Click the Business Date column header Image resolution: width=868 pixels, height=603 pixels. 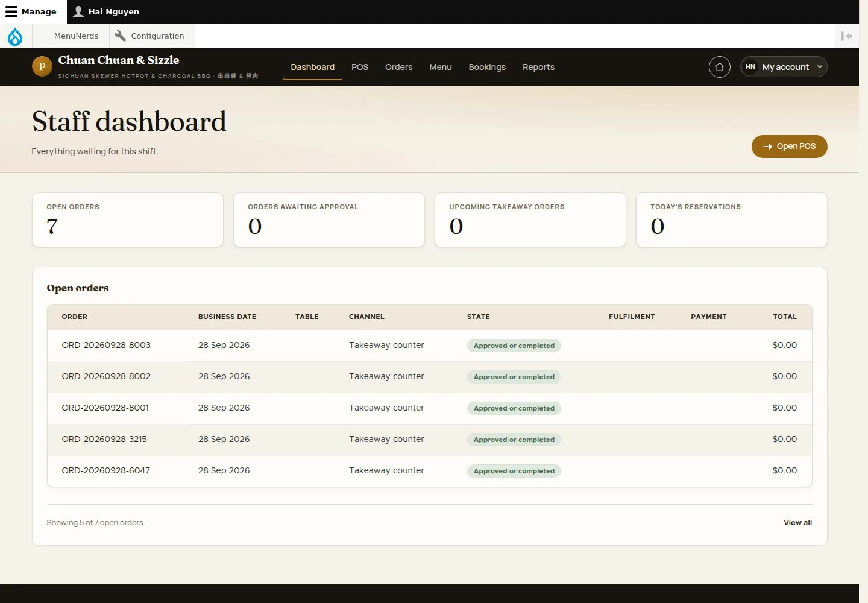(227, 317)
